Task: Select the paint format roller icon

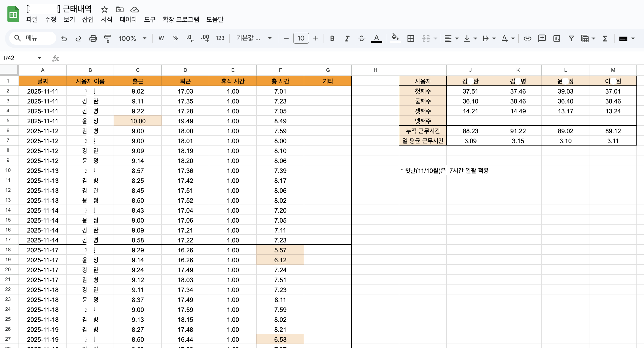Action: click(x=107, y=39)
